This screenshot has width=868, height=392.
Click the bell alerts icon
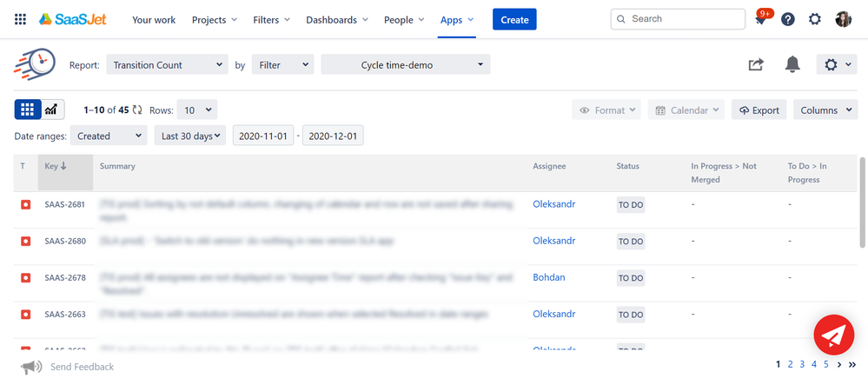[792, 64]
